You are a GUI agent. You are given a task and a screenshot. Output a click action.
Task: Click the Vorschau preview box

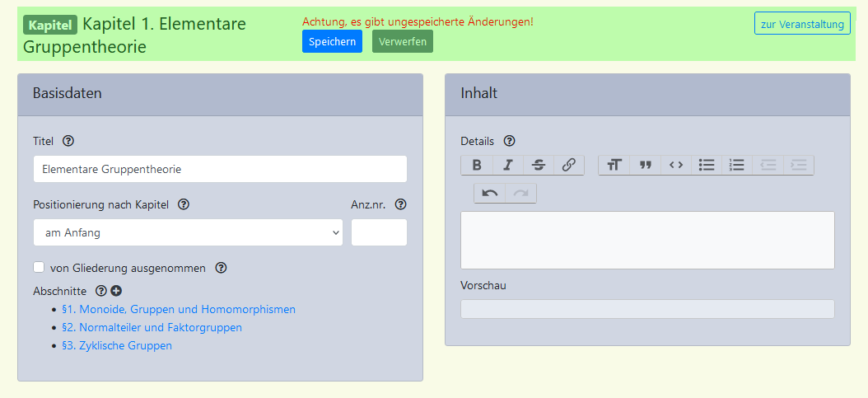647,309
